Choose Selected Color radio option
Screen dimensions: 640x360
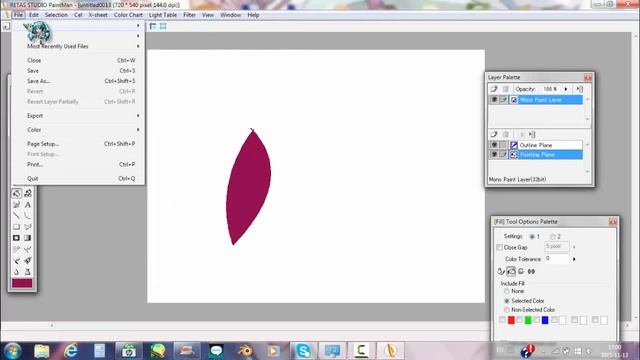pos(507,301)
